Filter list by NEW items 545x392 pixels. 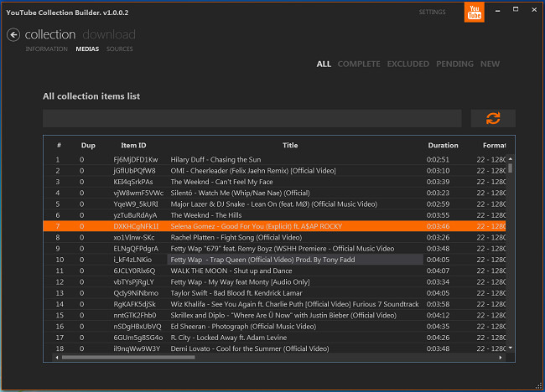[490, 64]
